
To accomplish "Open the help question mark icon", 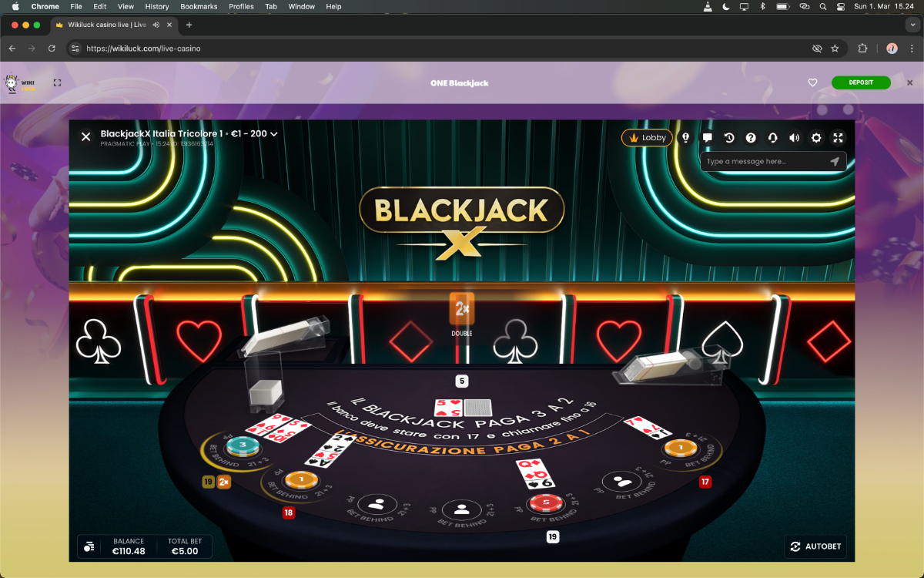I will click(x=751, y=138).
